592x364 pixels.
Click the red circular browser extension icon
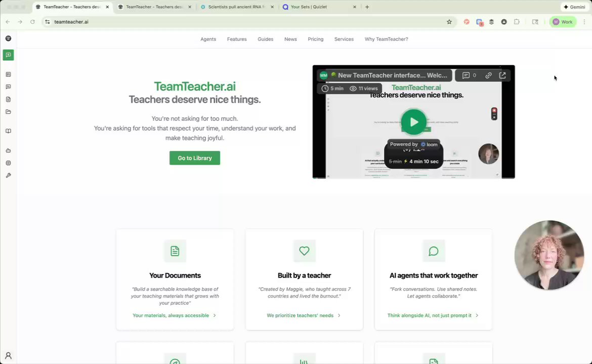[467, 22]
